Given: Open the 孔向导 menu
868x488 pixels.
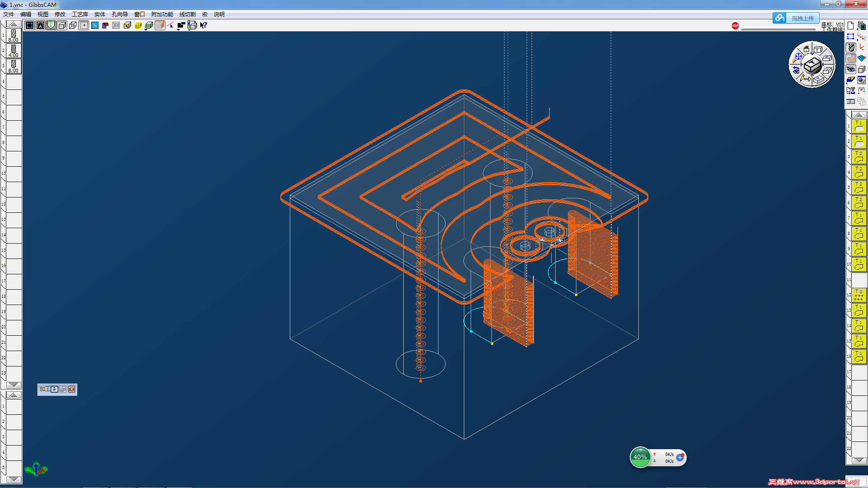Looking at the screenshot, I should point(119,14).
